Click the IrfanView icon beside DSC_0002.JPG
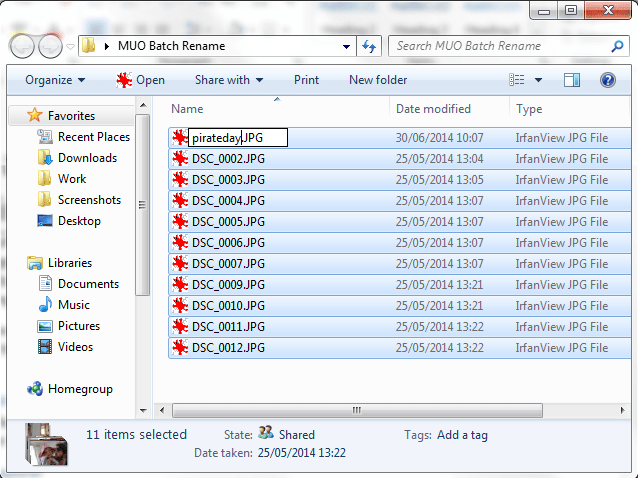The height and width of the screenshot is (478, 638). tap(179, 159)
